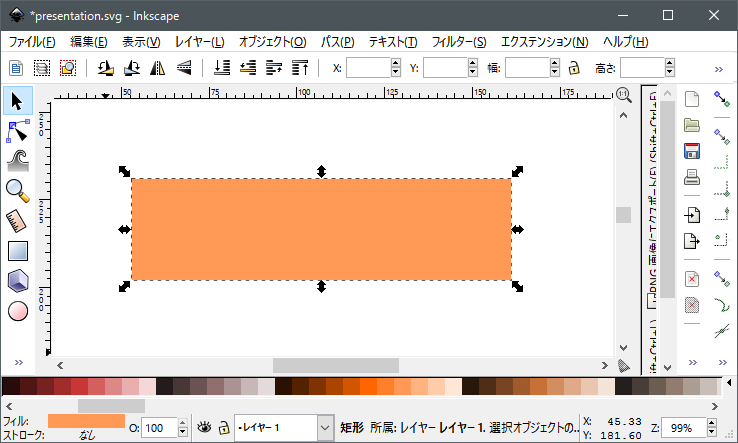Open the パス(P) menu
Image resolution: width=738 pixels, height=443 pixels.
337,42
